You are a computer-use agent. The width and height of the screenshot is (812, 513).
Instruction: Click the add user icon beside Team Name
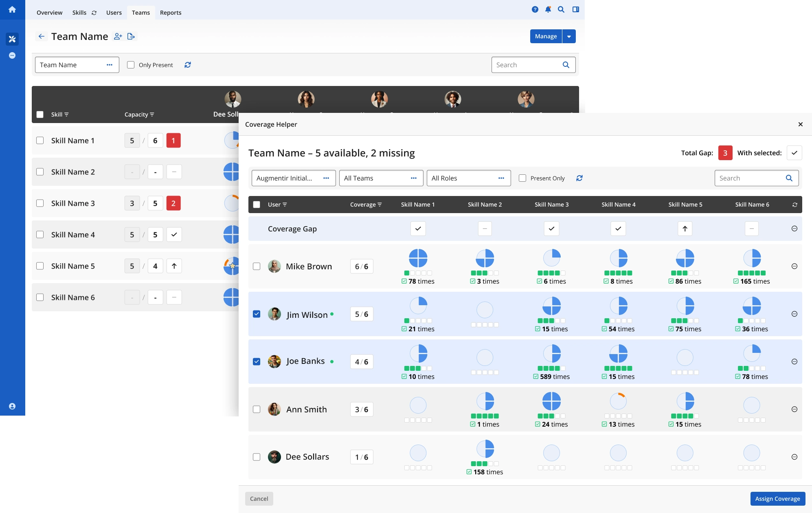click(118, 37)
